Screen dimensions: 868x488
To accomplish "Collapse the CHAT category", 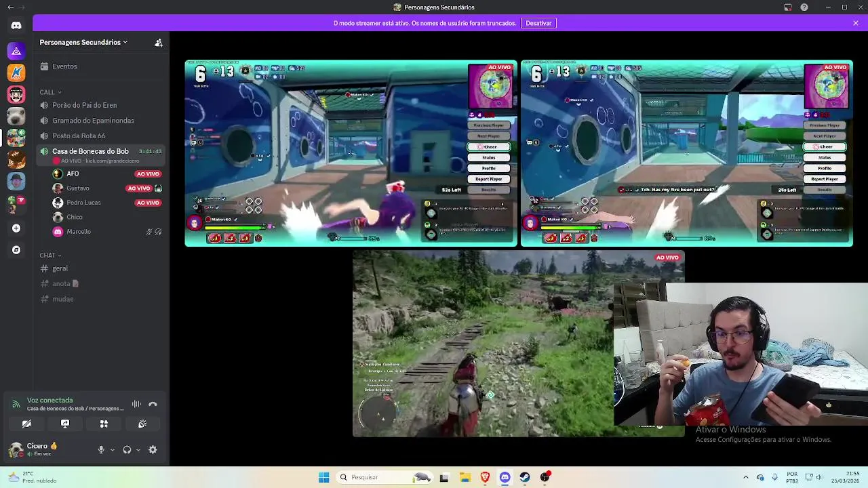I will pos(50,256).
